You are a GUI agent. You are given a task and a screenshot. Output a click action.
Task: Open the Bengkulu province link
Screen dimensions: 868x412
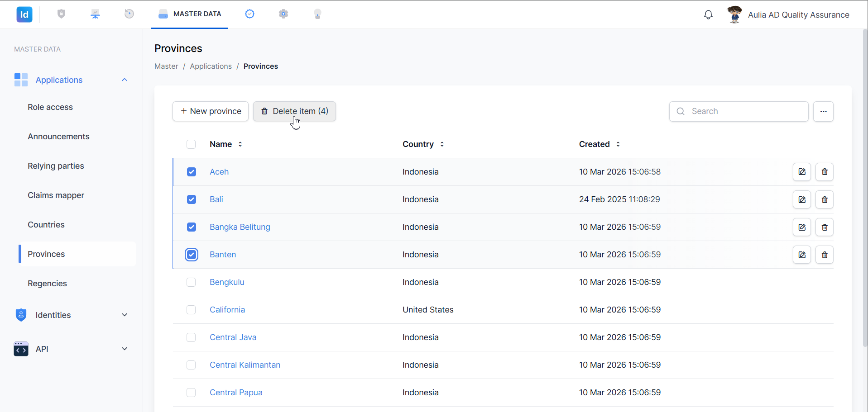click(227, 282)
